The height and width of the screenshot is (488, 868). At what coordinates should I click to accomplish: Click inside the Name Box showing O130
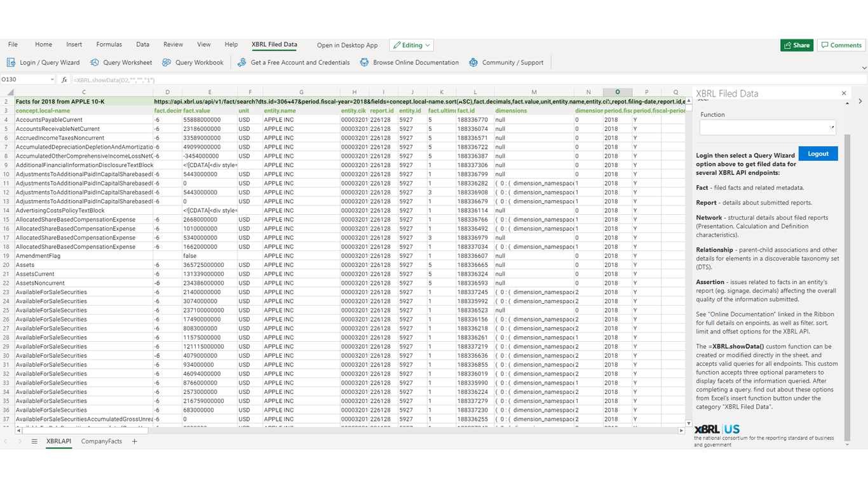pos(24,80)
